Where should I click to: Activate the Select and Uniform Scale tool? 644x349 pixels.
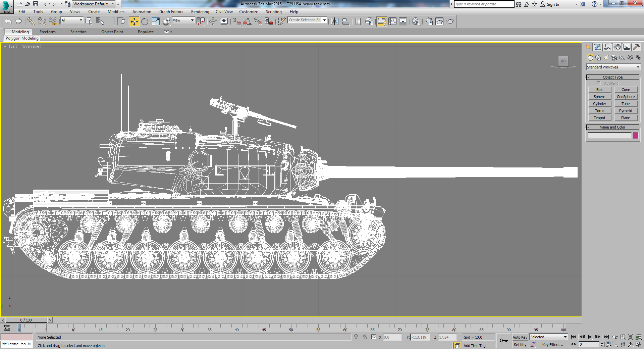click(x=156, y=21)
